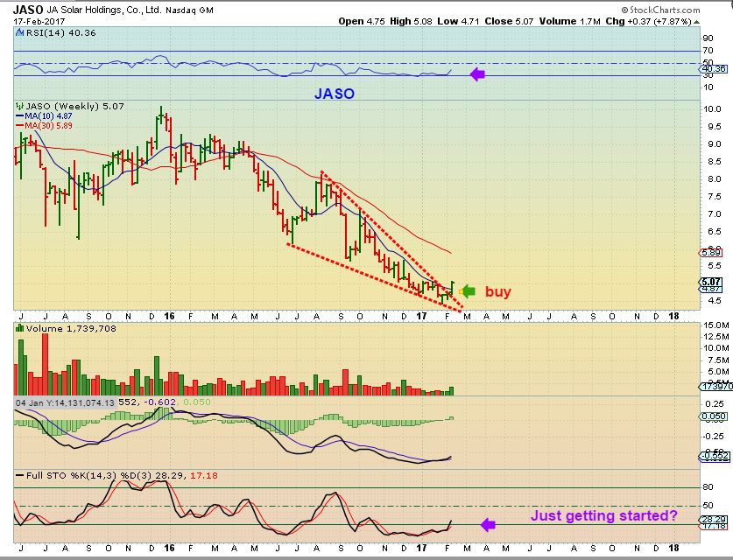
Task: Click the green up-triangle beside Chg
Action: pos(696,22)
